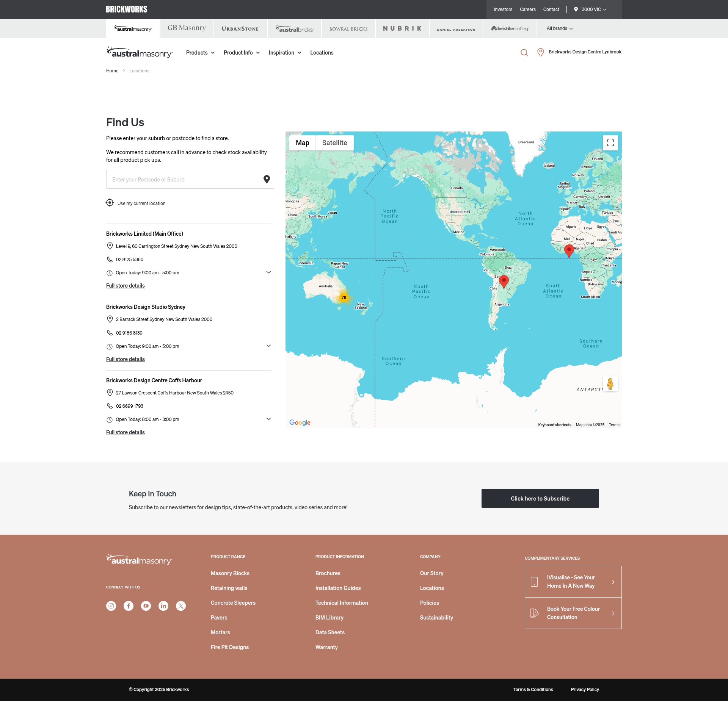Open the Inspiration menu dropdown
Image resolution: width=728 pixels, height=701 pixels.
[x=285, y=53]
